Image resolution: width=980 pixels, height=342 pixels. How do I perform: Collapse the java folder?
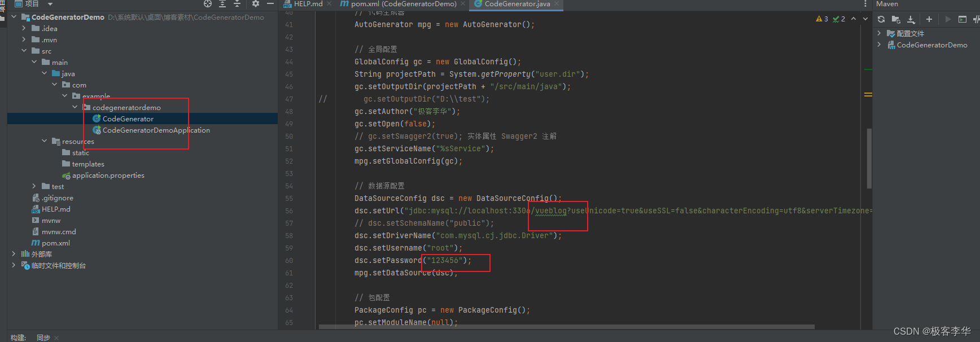coord(44,73)
